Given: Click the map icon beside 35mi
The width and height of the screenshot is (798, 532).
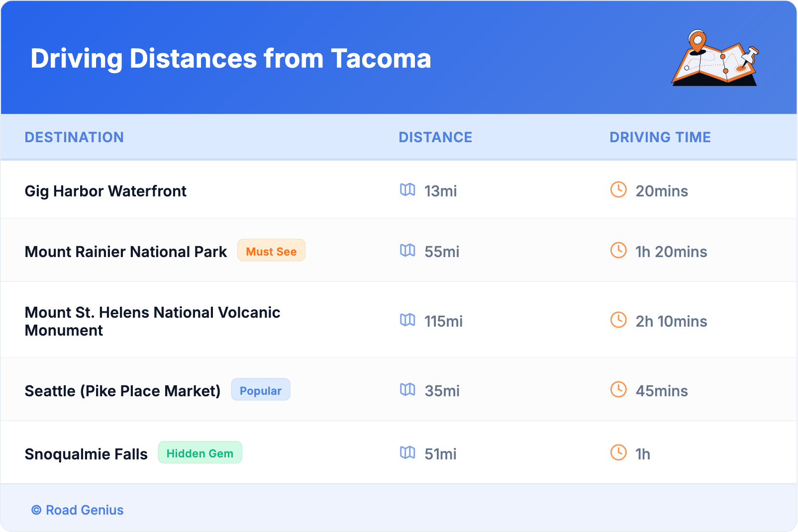Looking at the screenshot, I should tap(407, 390).
